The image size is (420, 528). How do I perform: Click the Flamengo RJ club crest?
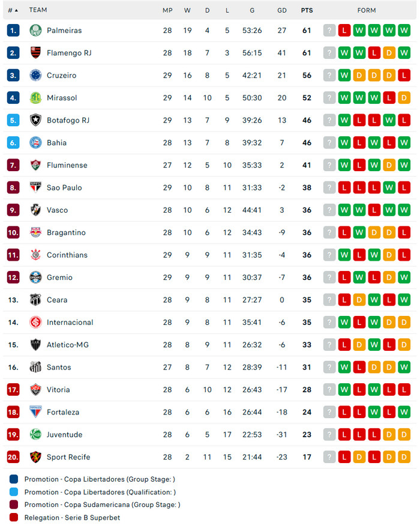[x=35, y=53]
